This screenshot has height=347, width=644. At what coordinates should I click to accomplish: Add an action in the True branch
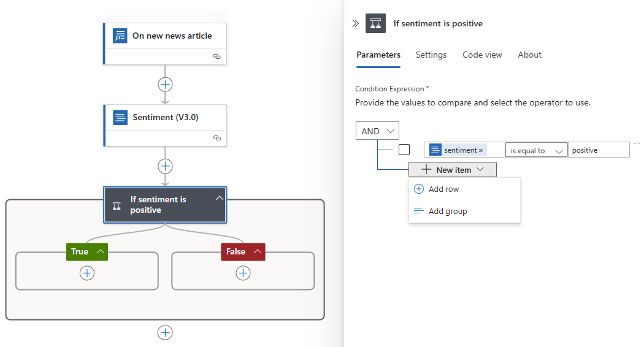pyautogui.click(x=87, y=273)
